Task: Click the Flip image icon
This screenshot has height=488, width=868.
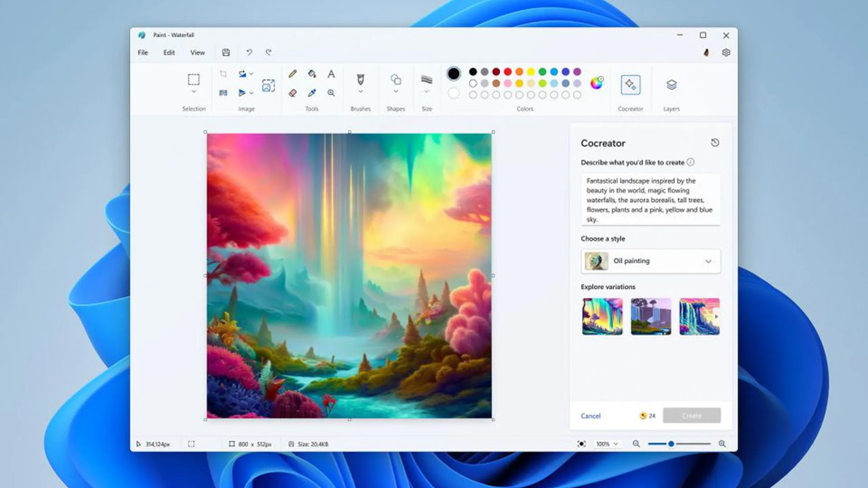Action: [242, 92]
